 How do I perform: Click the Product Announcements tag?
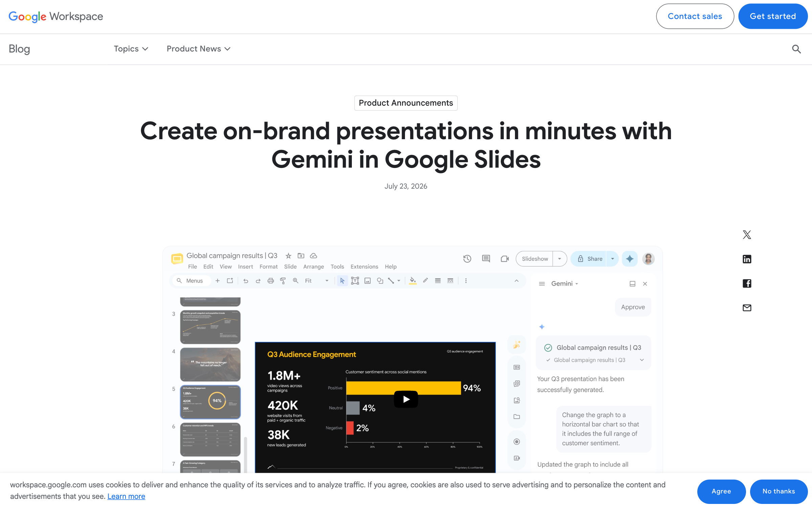coord(406,103)
